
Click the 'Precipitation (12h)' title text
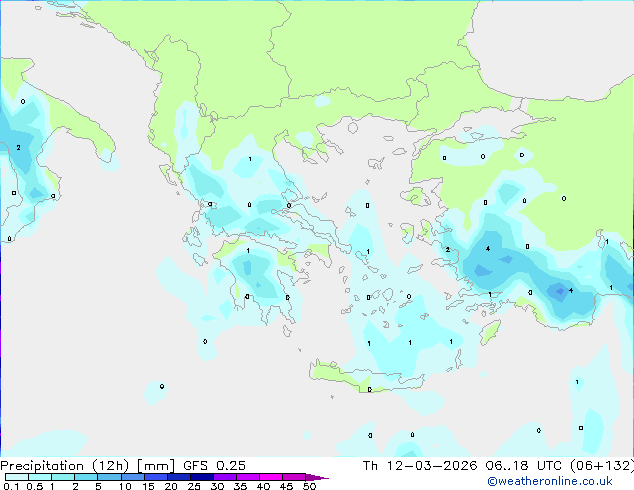65,466
